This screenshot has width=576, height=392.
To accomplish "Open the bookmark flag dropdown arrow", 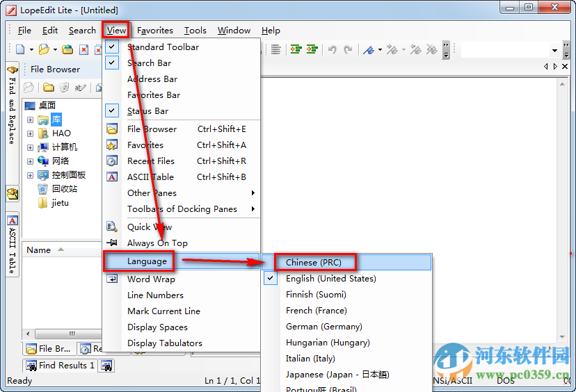I will 380,49.
